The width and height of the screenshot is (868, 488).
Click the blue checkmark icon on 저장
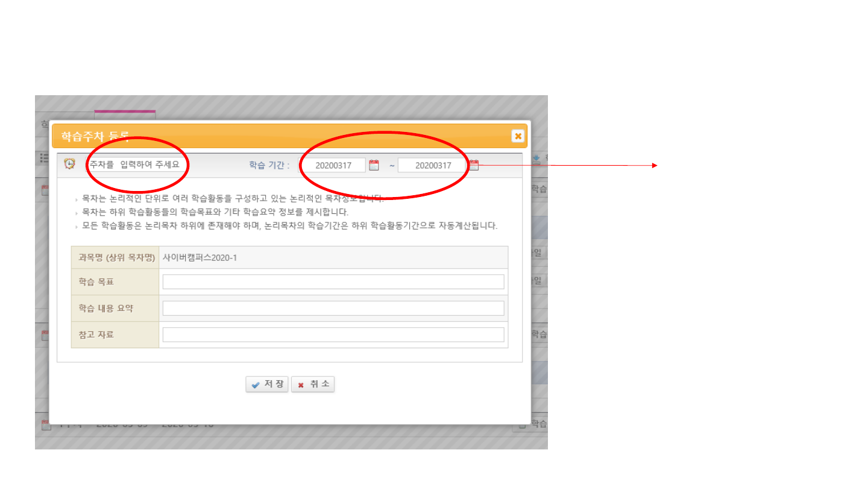256,385
